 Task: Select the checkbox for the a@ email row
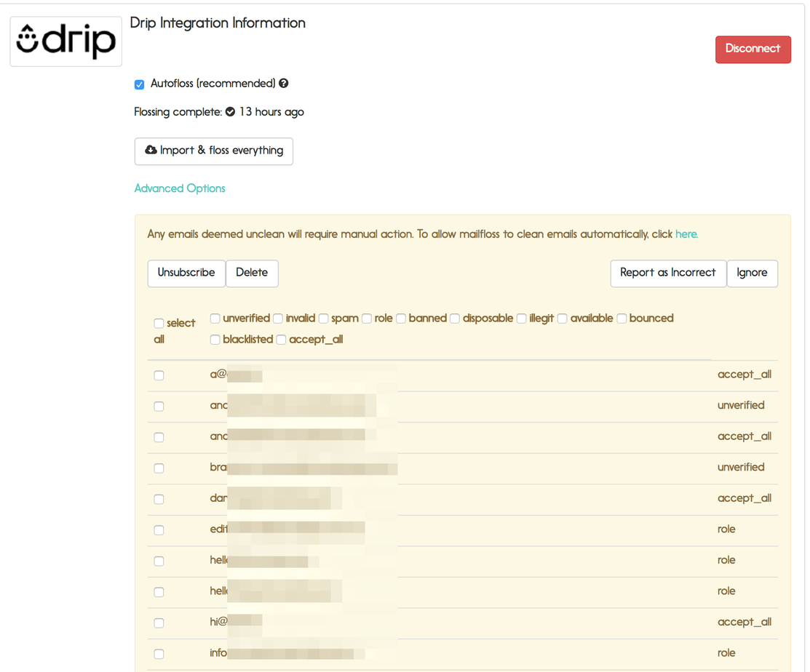159,375
